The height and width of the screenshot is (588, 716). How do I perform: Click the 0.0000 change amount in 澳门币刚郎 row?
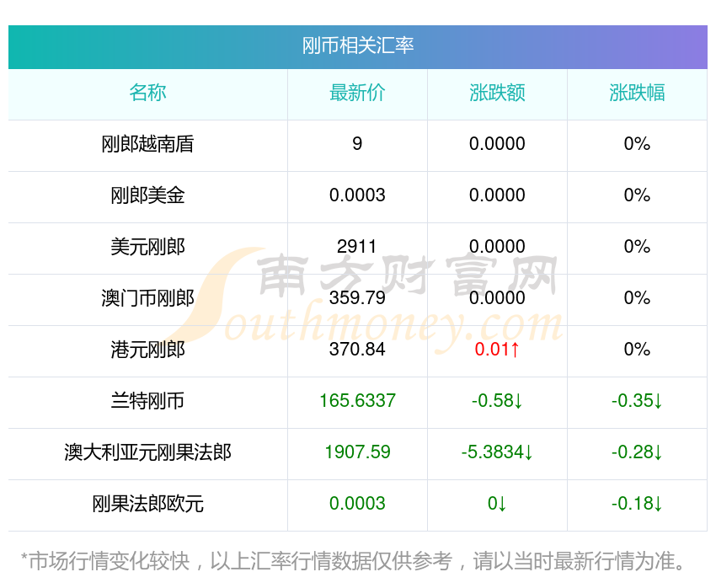pyautogui.click(x=497, y=298)
